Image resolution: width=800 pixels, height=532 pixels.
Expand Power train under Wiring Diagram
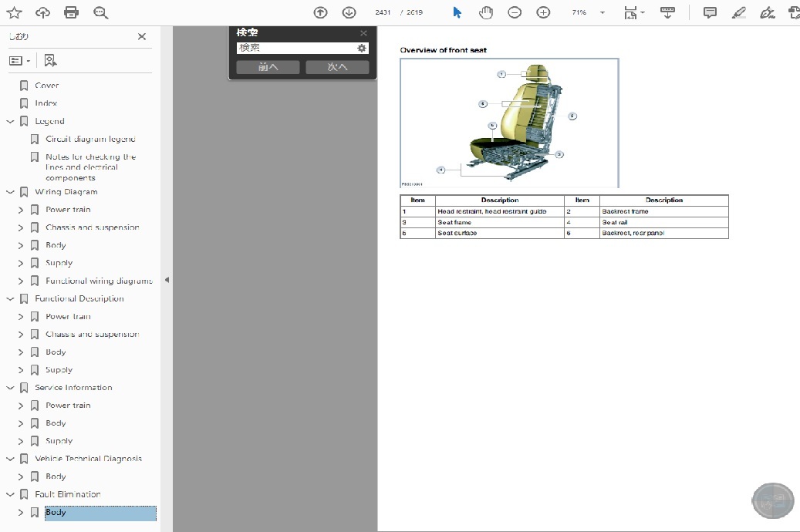tap(21, 210)
